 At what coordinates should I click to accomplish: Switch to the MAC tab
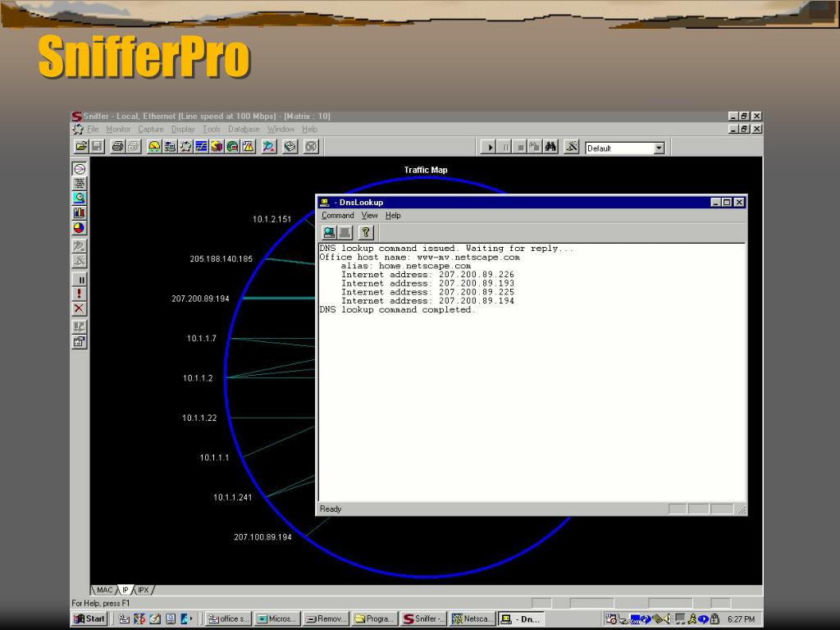pyautogui.click(x=104, y=590)
